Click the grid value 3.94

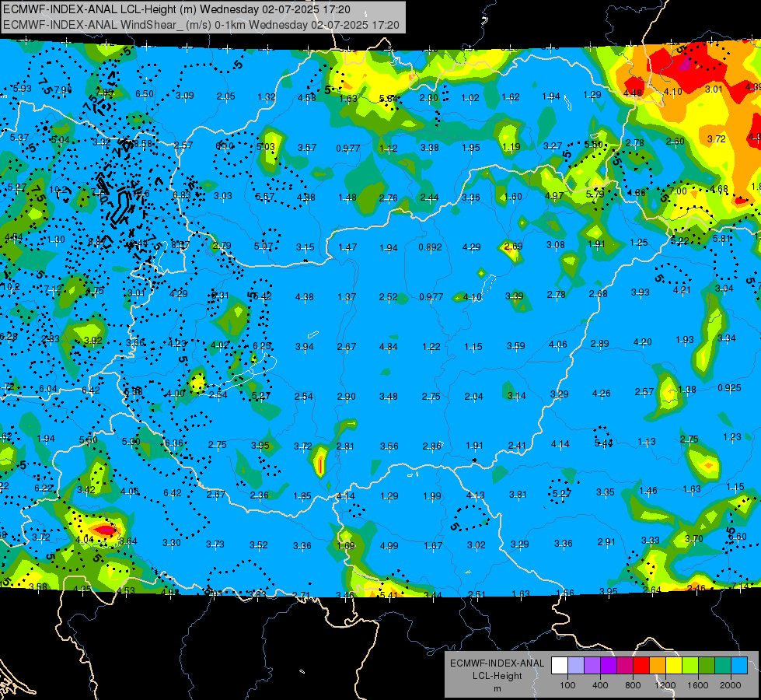click(305, 347)
